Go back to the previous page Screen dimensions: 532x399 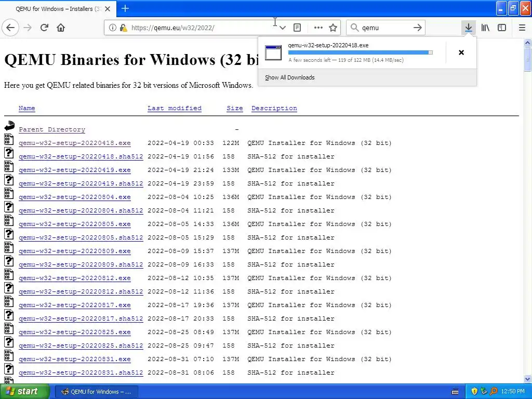click(x=10, y=28)
